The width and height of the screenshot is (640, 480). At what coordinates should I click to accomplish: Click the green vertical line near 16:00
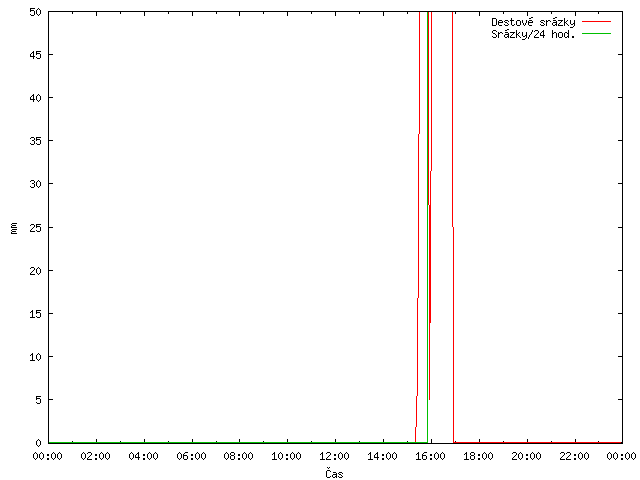coord(427,227)
